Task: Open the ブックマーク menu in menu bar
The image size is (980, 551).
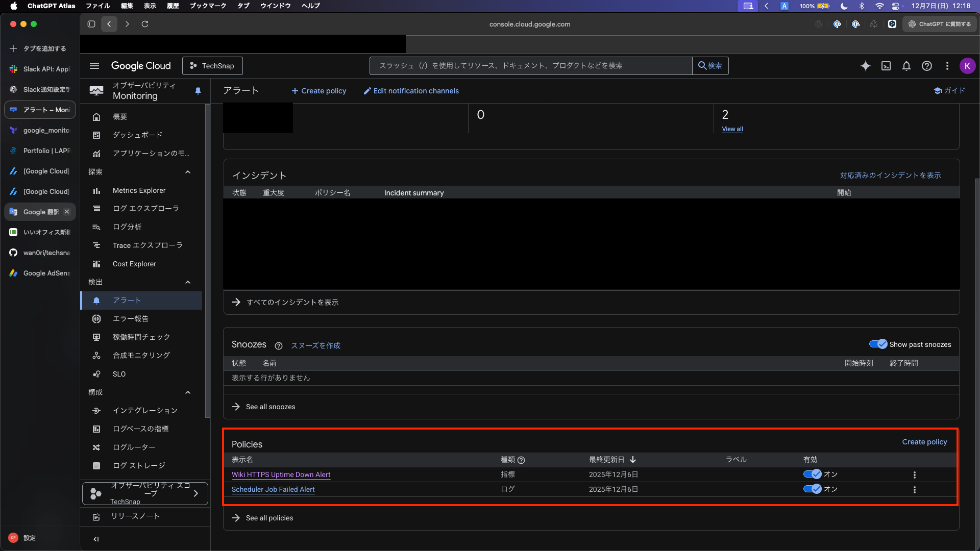Action: (x=208, y=6)
